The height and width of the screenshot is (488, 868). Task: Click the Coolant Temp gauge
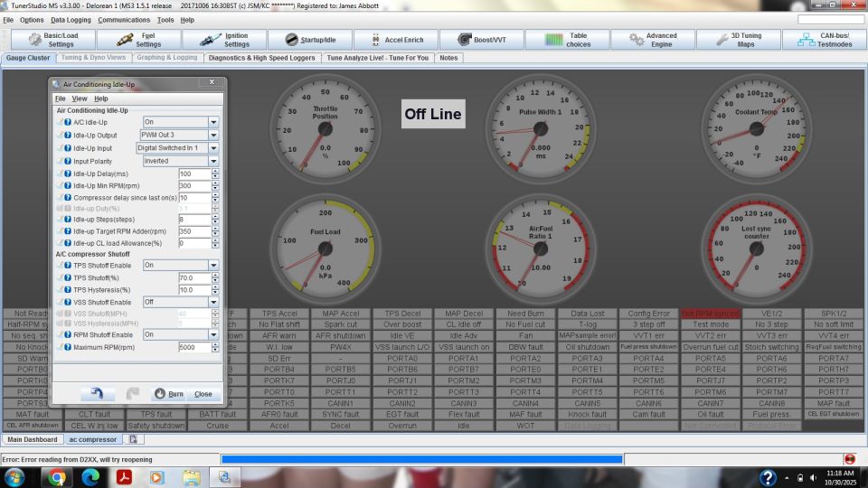(756, 129)
